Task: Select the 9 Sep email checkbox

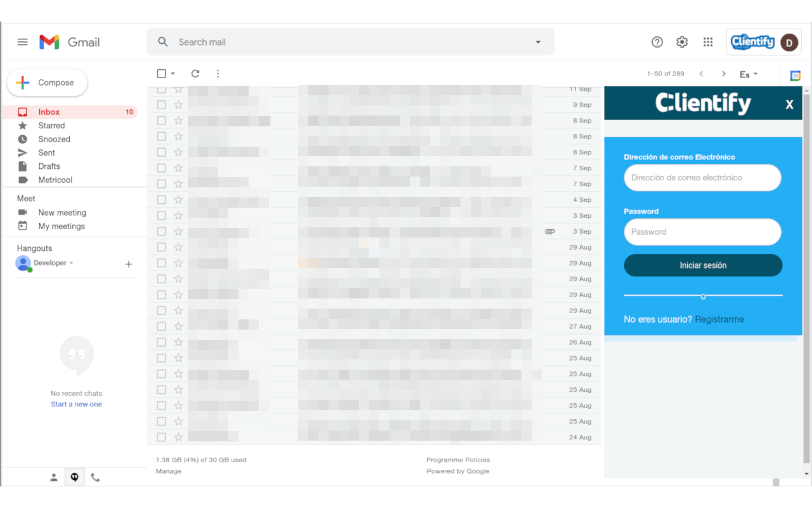Action: [161, 105]
